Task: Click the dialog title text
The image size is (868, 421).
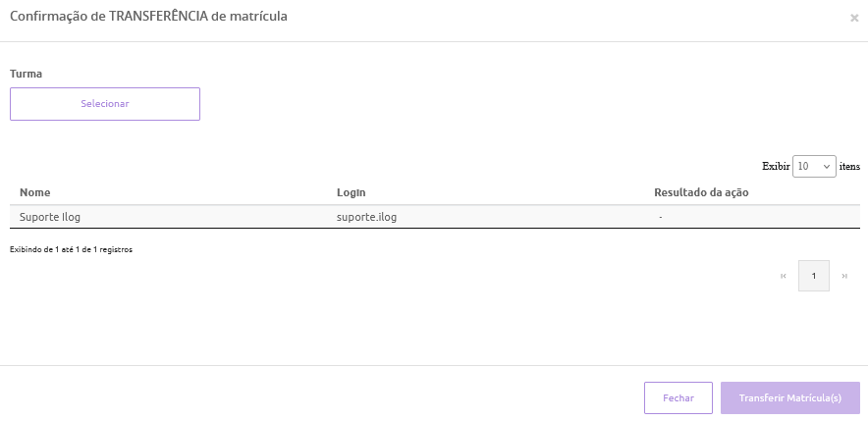Action: (x=148, y=17)
